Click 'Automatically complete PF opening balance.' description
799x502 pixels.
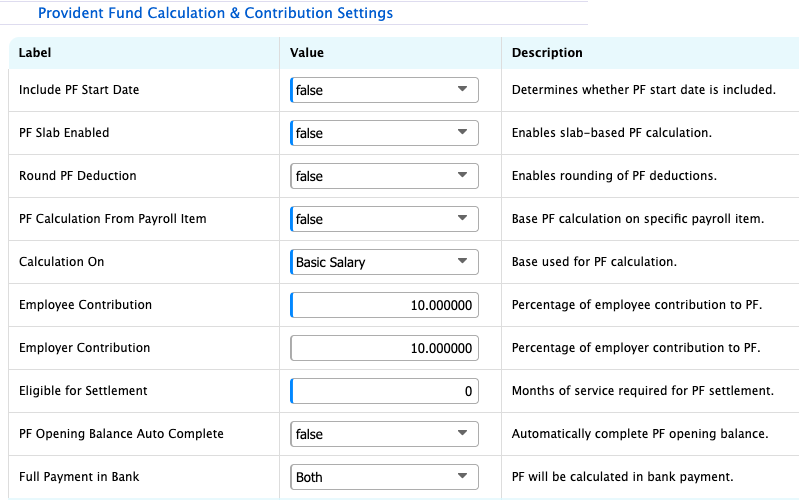tap(639, 434)
